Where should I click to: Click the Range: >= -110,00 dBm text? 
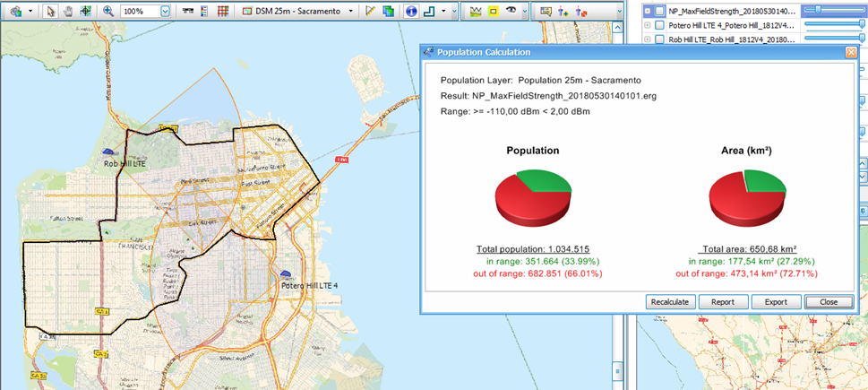515,111
